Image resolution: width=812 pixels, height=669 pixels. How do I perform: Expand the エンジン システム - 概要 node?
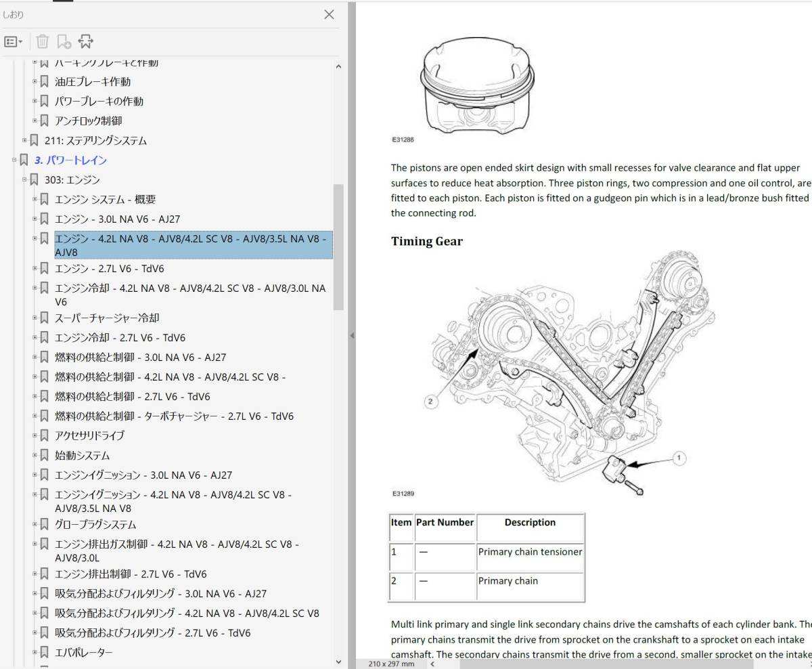click(35, 199)
